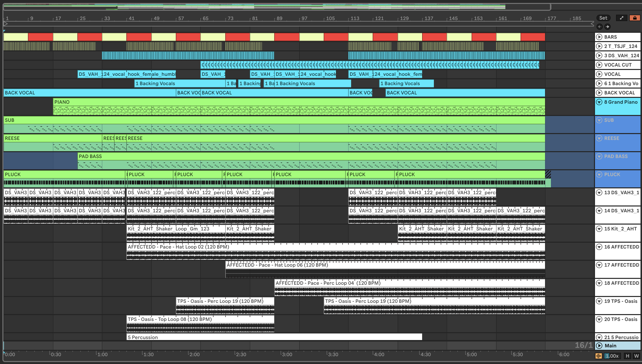This screenshot has width=642, height=364.
Task: Fold the 19 TPS - Oasis track
Action: pyautogui.click(x=599, y=301)
